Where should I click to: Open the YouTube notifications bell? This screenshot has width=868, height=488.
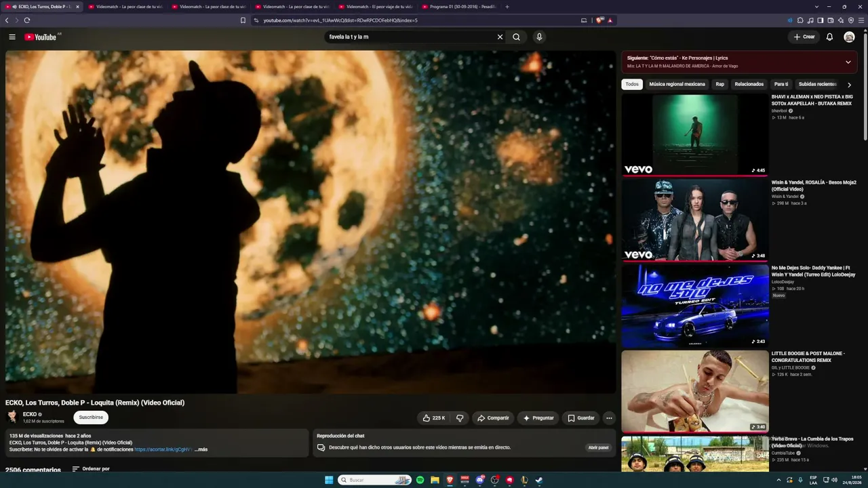829,37
